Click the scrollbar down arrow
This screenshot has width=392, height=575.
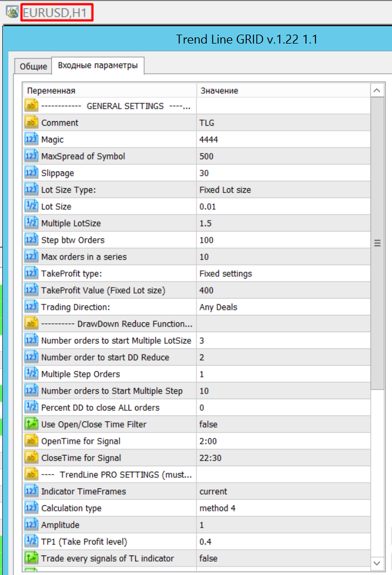[377, 563]
